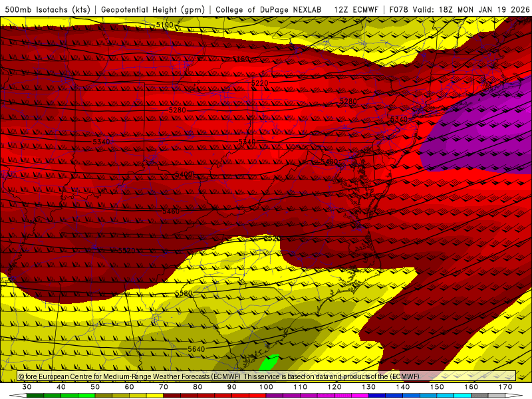
Task: Click the 'Valid: 18Z MON JAN 19 2026' text
Action: [471, 10]
